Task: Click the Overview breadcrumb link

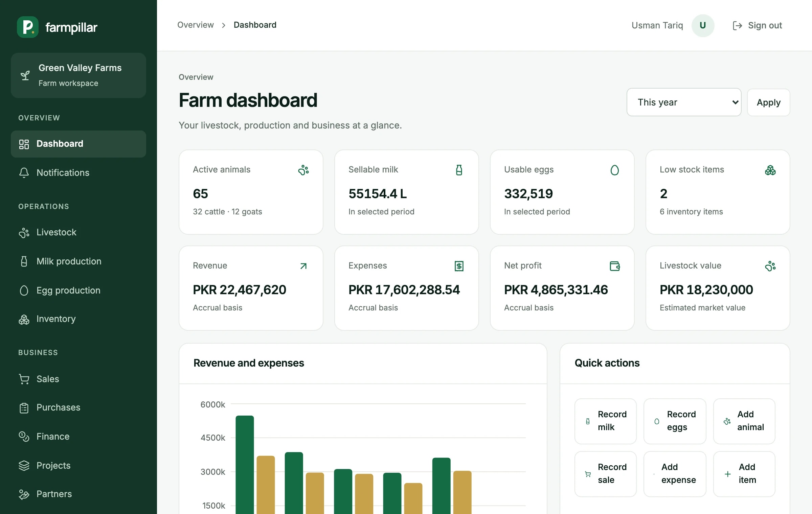Action: coord(196,25)
